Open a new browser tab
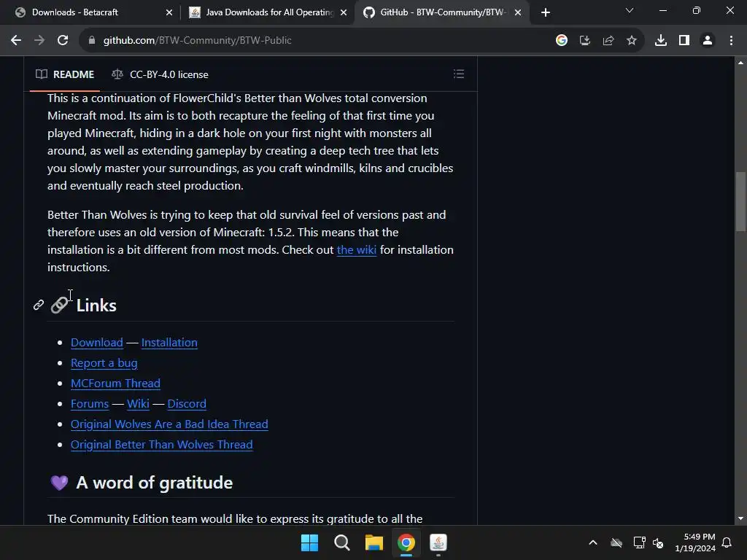Viewport: 747px width, 560px height. tap(546, 12)
